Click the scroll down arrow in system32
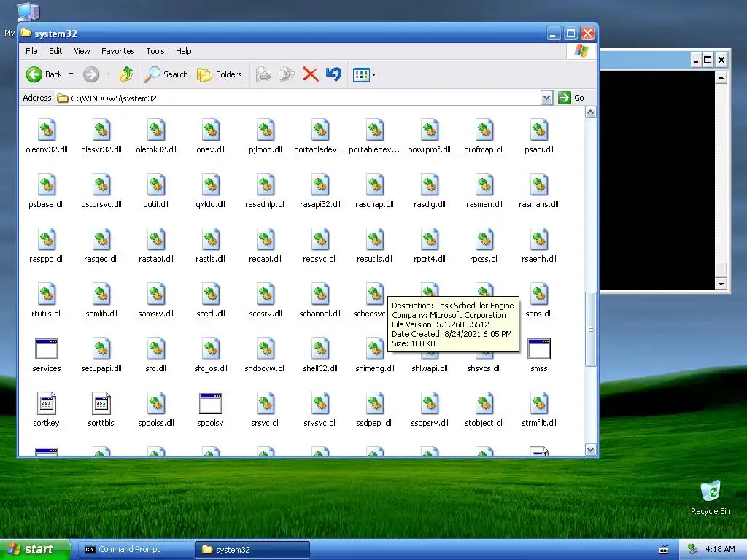The height and width of the screenshot is (560, 747). pyautogui.click(x=591, y=449)
